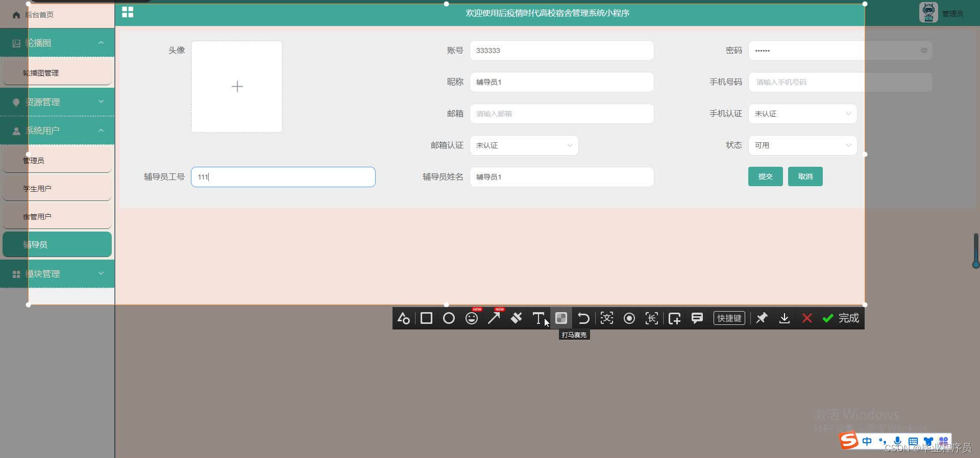
Task: Click the long screenshot (长) icon
Action: click(652, 318)
